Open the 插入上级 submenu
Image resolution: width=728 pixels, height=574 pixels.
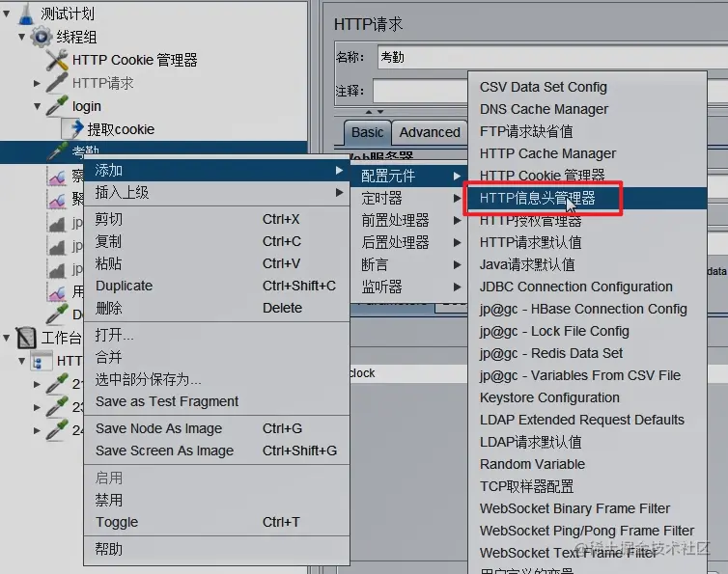pos(216,193)
